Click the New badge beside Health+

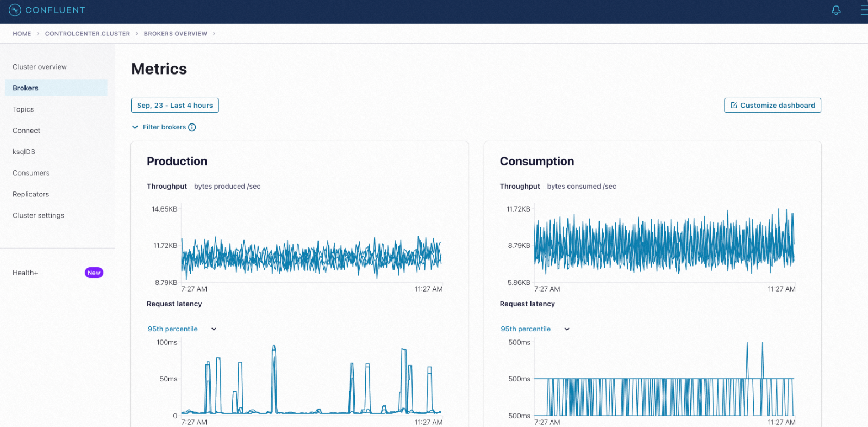(x=94, y=273)
